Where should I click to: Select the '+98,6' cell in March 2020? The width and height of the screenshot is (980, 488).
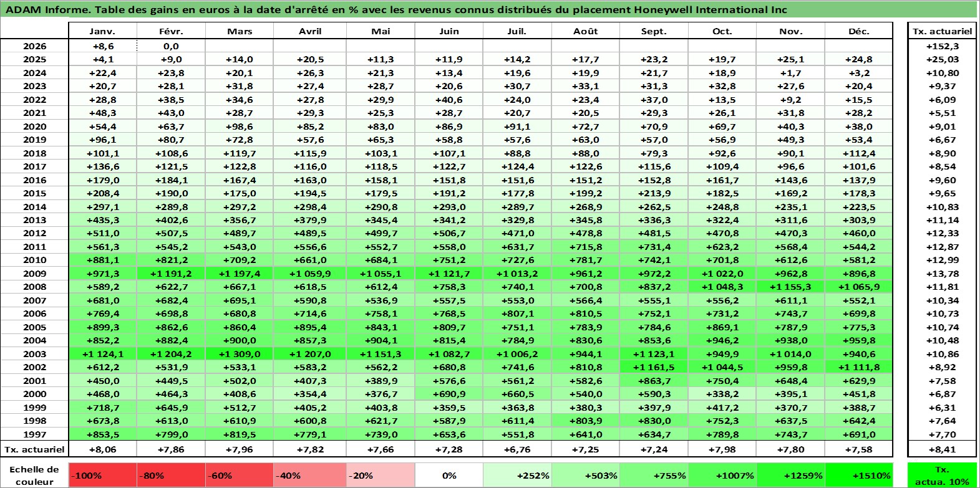(240, 127)
